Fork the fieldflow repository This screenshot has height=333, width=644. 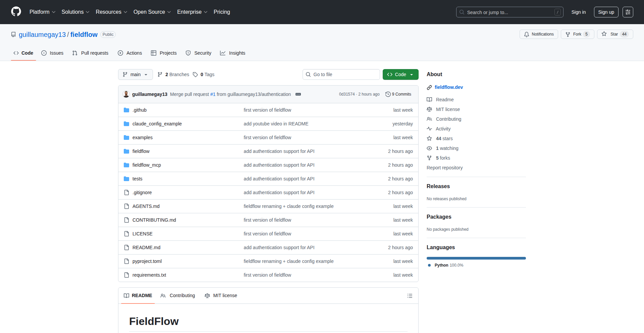tap(577, 34)
